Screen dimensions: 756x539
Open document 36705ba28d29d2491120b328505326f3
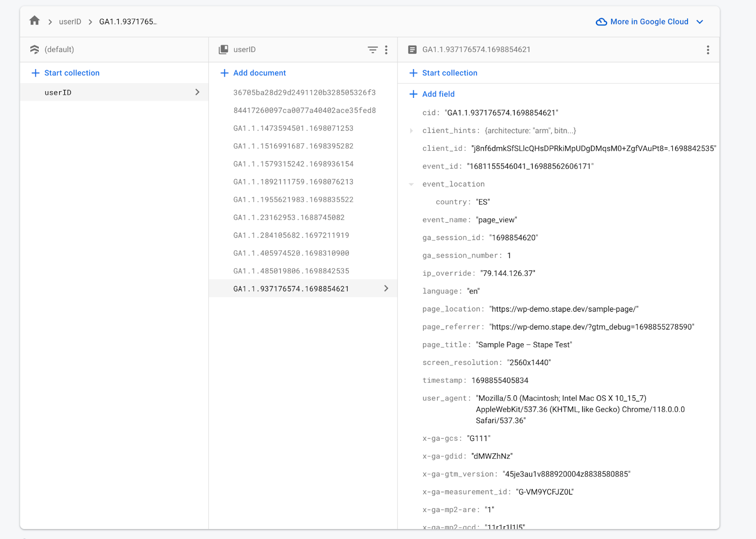coord(303,93)
